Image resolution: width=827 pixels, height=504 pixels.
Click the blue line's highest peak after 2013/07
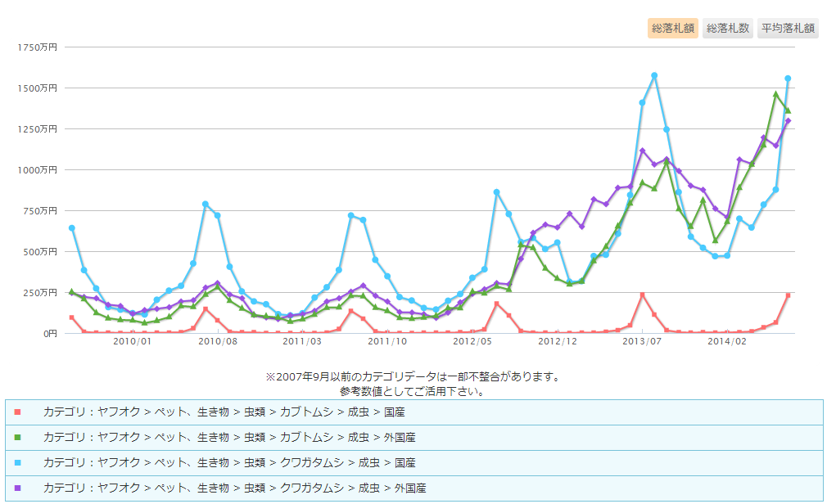click(654, 75)
